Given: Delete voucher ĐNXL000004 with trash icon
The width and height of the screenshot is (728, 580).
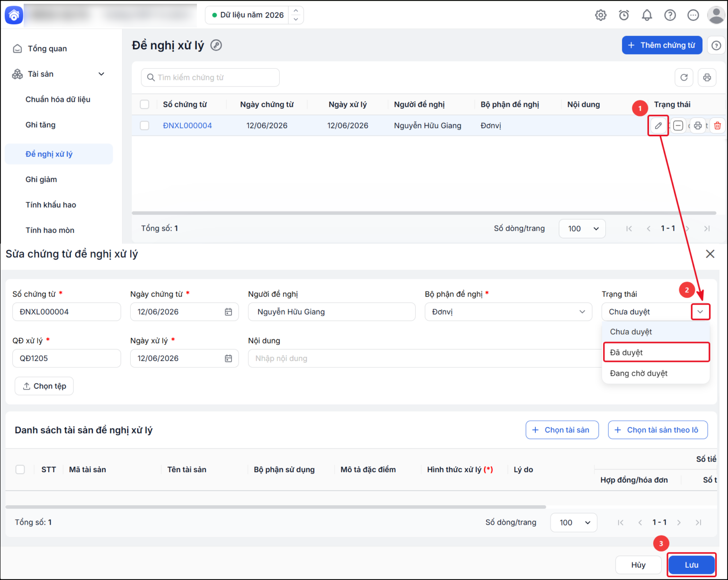Looking at the screenshot, I should pyautogui.click(x=718, y=126).
